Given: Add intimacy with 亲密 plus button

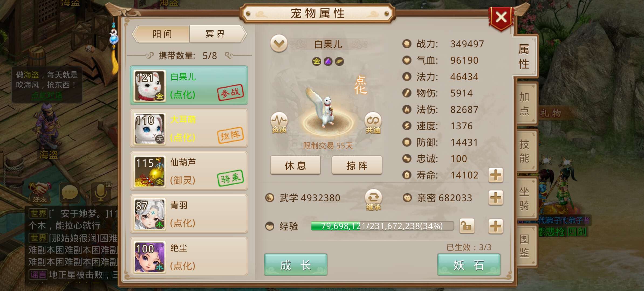Looking at the screenshot, I should click(496, 198).
